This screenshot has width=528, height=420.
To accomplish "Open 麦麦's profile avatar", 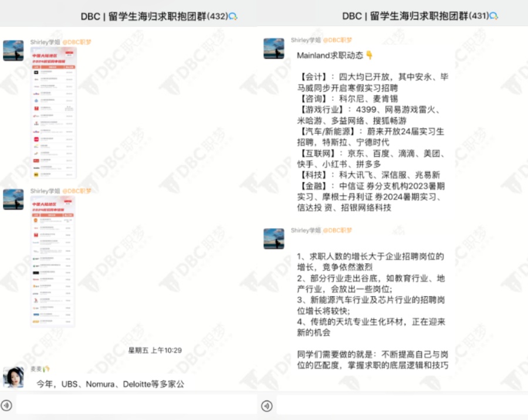I will [x=13, y=377].
